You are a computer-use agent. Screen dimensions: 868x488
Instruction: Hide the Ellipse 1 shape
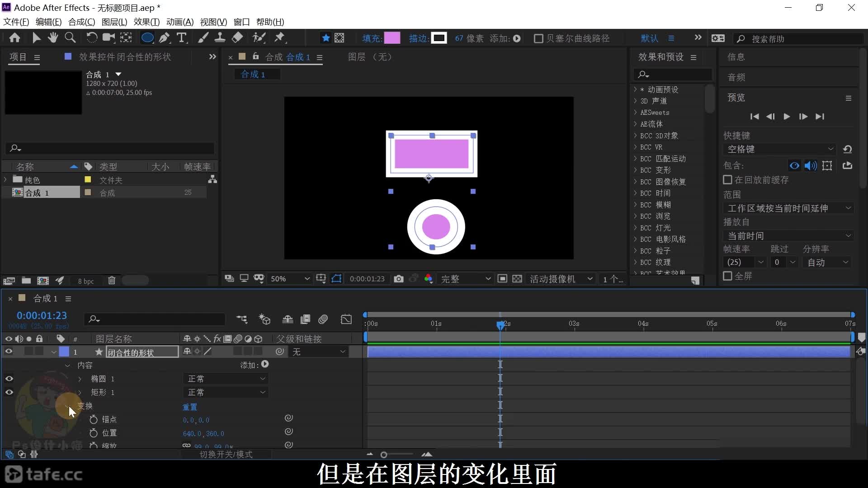coord(9,379)
